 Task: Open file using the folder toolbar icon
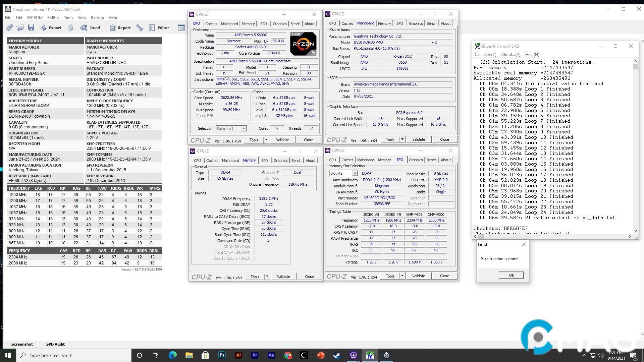[x=20, y=28]
